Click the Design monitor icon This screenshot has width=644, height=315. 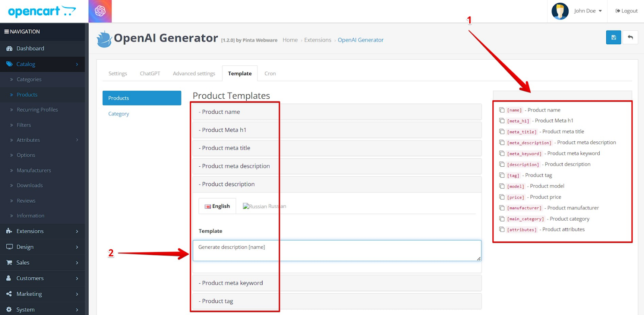(x=9, y=247)
